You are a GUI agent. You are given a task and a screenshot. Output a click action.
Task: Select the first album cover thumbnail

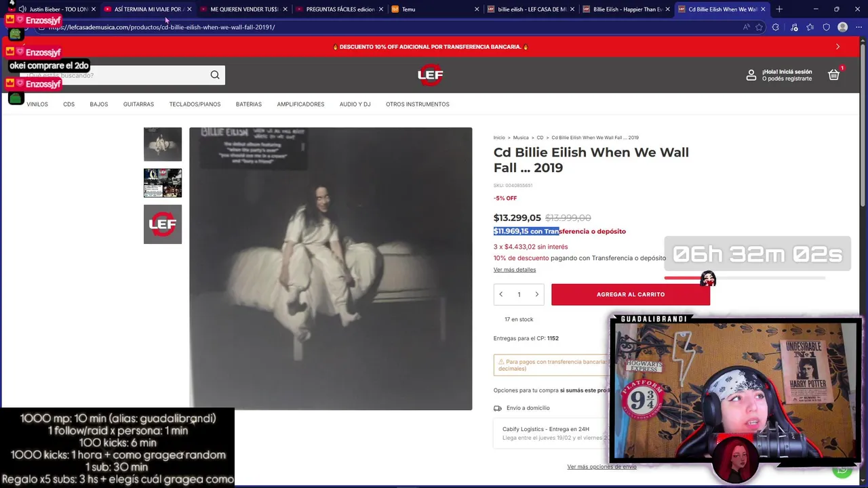pos(163,144)
